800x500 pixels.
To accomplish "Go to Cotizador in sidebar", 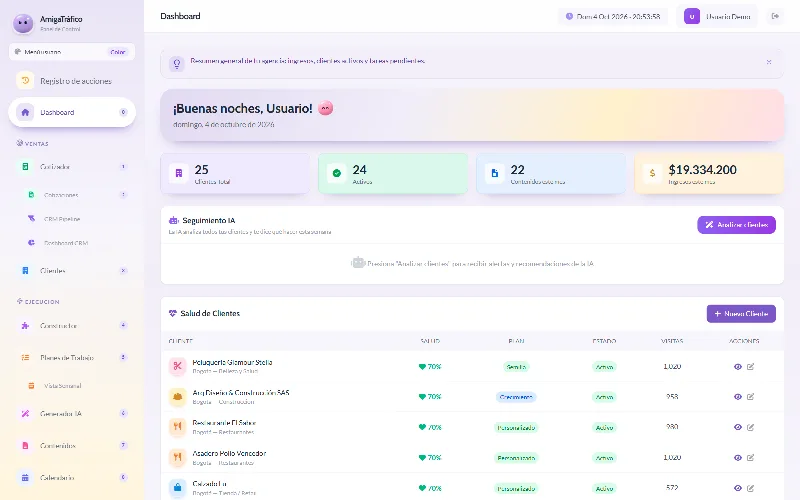I will 72,167.
